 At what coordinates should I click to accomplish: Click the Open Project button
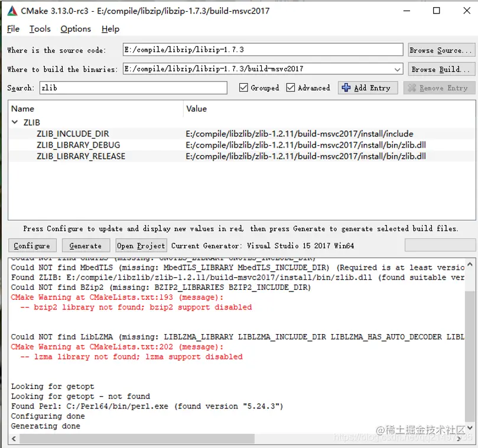coord(141,246)
